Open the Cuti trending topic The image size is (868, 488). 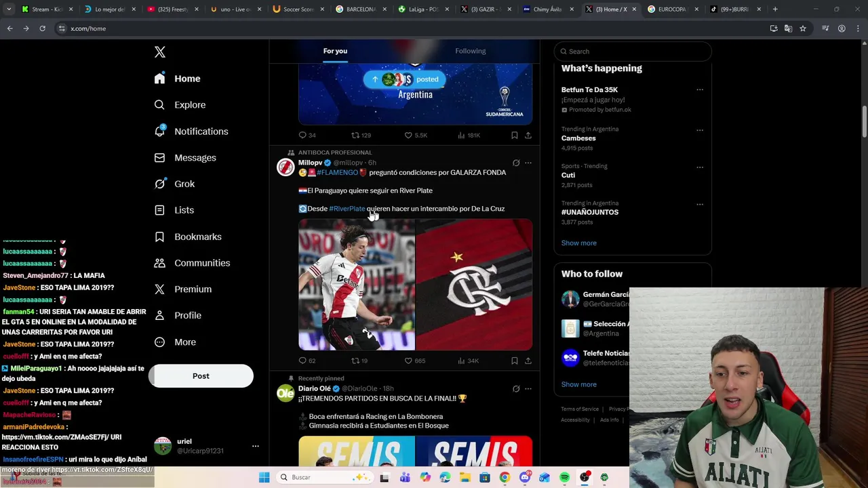568,176
